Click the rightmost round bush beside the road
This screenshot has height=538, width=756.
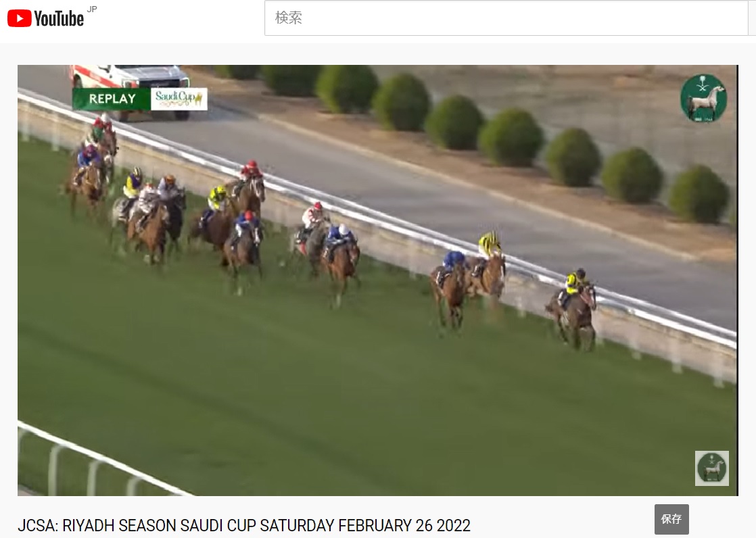[x=698, y=194]
